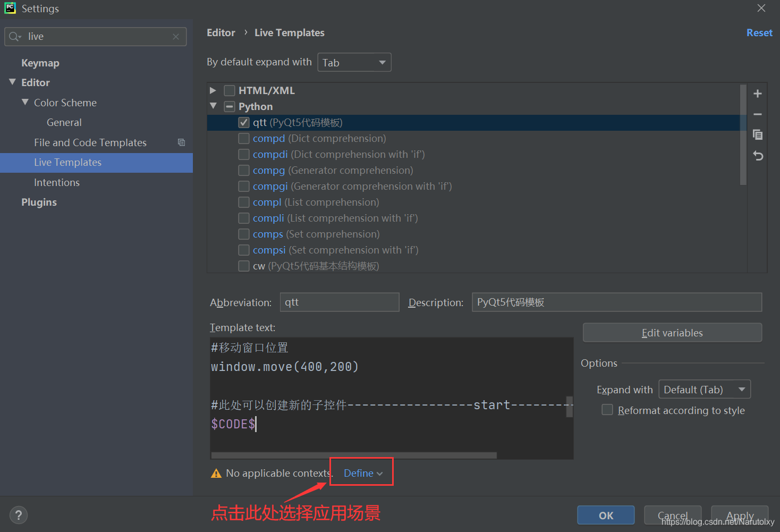Screen dimensions: 780x532
Task: Focus the settings search field
Action: click(x=96, y=37)
